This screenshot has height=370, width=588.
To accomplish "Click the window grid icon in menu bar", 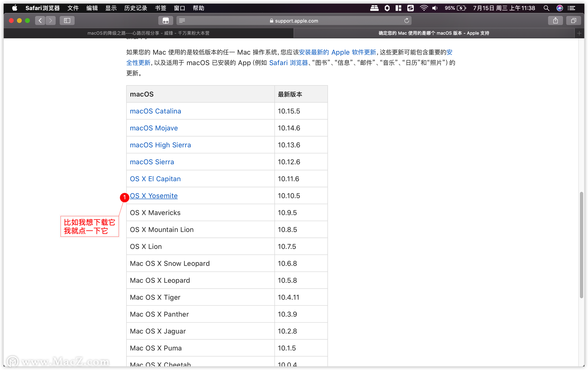I will (398, 8).
